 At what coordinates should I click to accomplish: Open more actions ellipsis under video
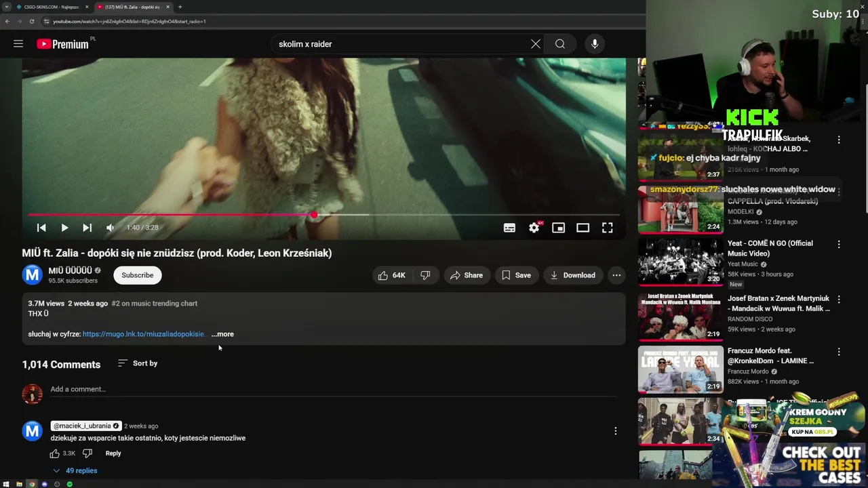(616, 275)
